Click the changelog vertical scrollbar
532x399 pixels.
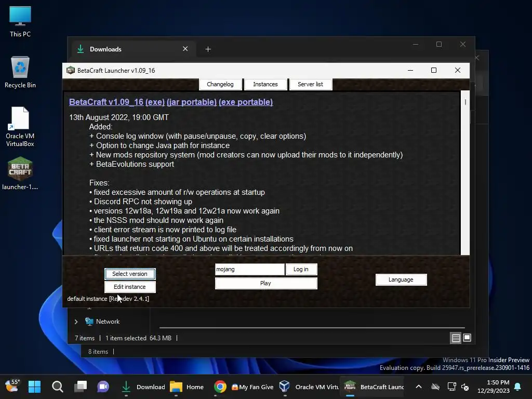465,172
